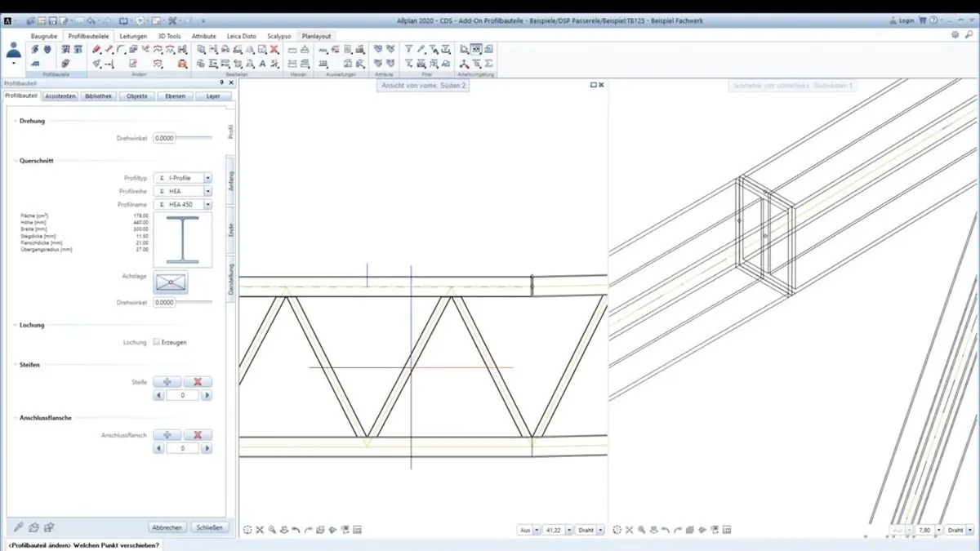The width and height of the screenshot is (980, 551).
Task: Click the letter A text icon in Bearbeiten group
Action: point(262,64)
